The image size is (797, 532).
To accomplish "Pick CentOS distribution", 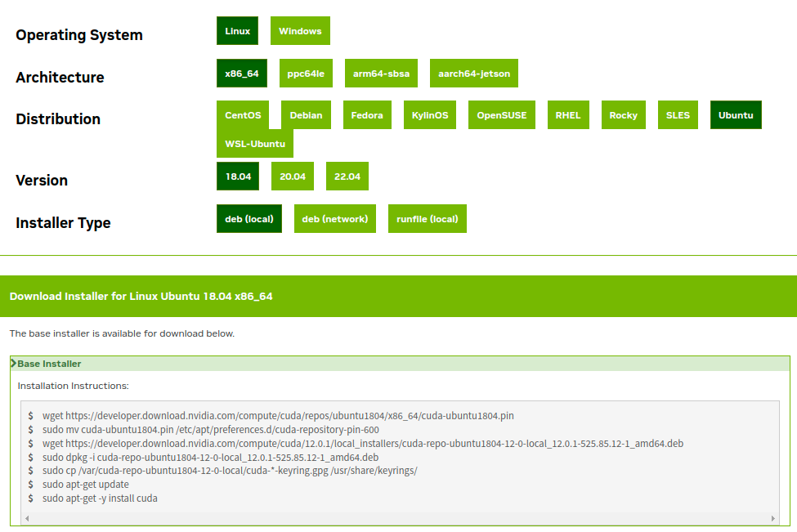I will click(x=243, y=115).
